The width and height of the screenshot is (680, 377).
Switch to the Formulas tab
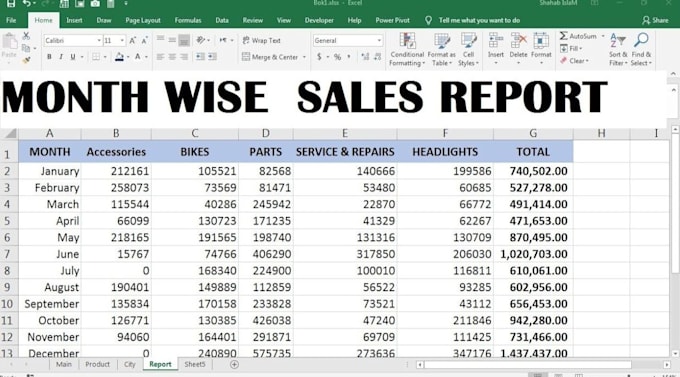pyautogui.click(x=188, y=20)
